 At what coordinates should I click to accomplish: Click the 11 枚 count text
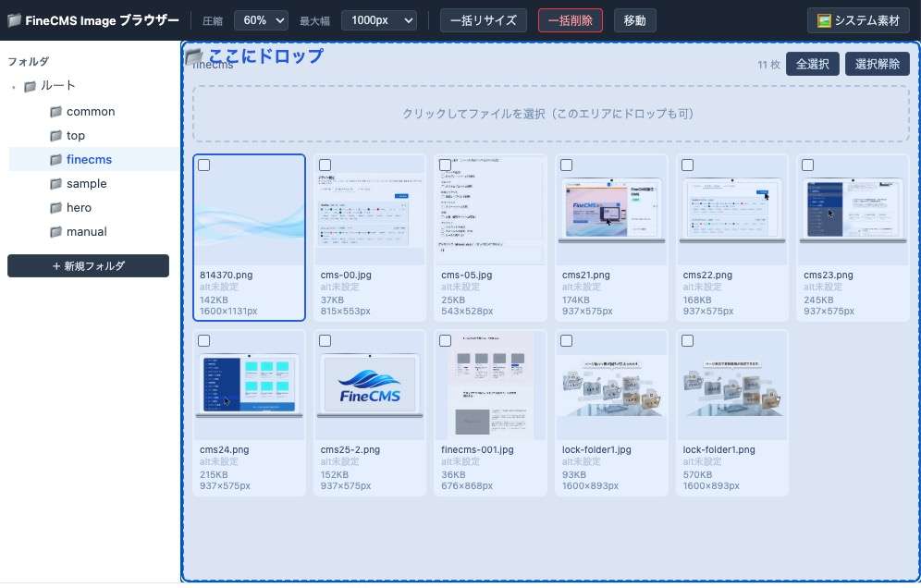point(768,65)
